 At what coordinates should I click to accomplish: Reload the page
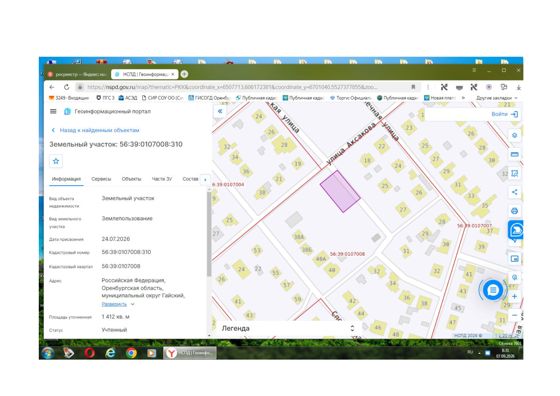(66, 87)
